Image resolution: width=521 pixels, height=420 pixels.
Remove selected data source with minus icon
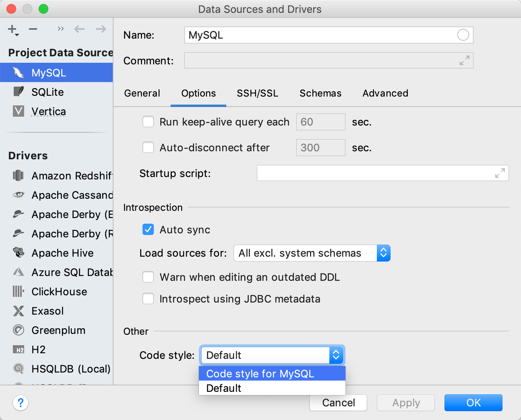click(x=33, y=29)
